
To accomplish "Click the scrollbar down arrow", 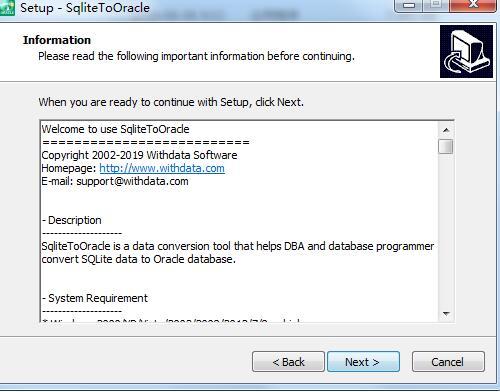I will click(x=446, y=314).
